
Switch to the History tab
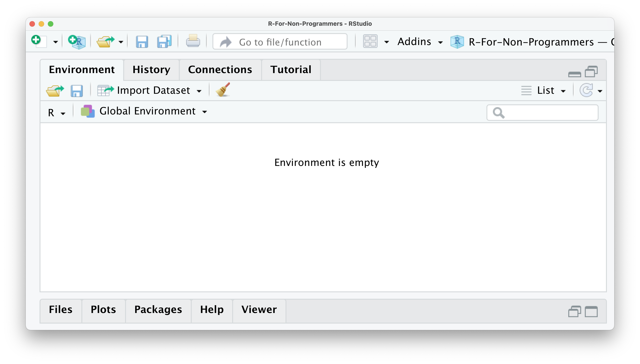click(151, 70)
